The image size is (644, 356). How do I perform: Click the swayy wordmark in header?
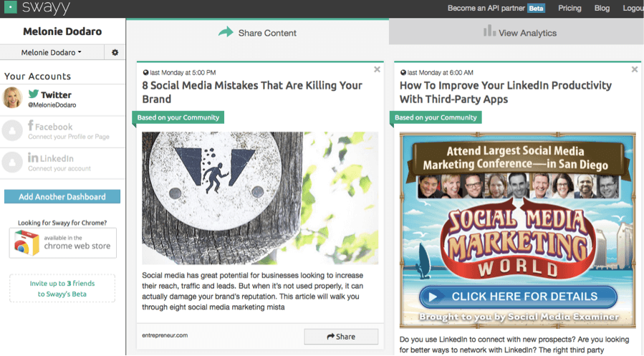point(46,8)
